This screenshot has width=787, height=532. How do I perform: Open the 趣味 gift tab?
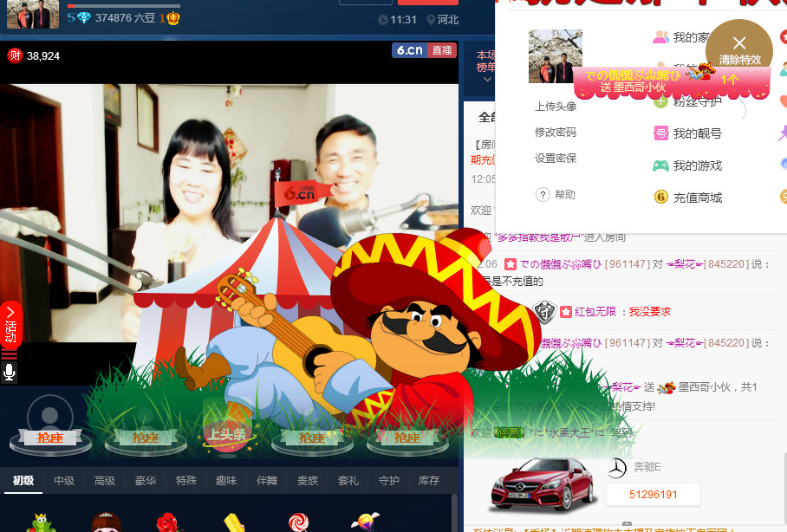(x=226, y=480)
